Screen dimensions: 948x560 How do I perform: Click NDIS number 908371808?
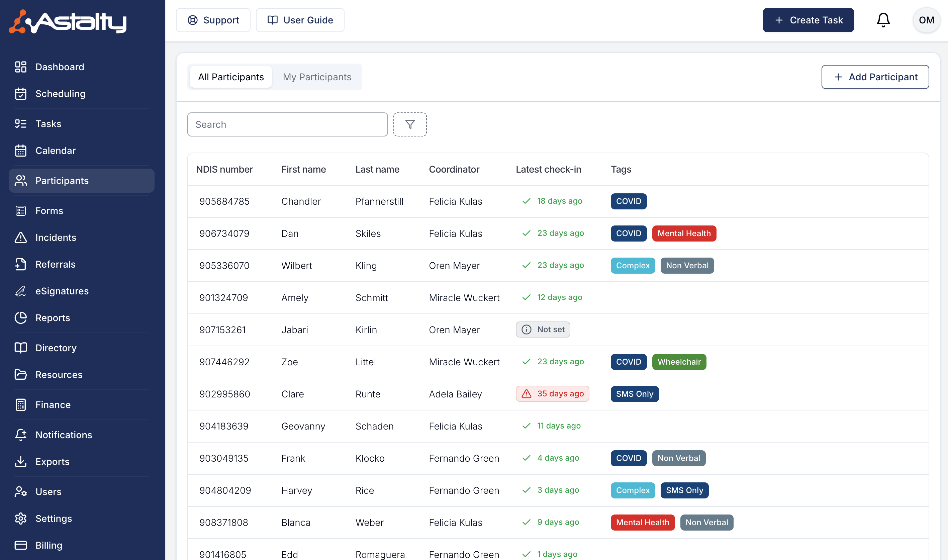click(x=224, y=523)
